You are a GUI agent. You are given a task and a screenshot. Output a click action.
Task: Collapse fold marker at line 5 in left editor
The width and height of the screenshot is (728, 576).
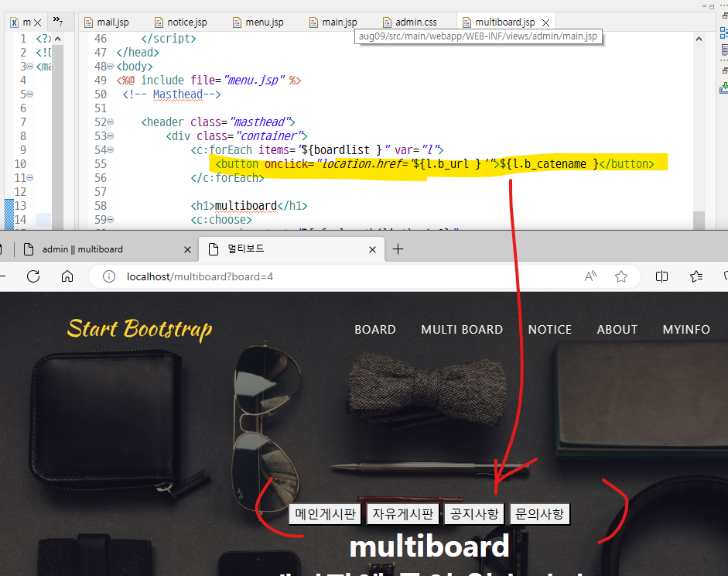pyautogui.click(x=30, y=94)
